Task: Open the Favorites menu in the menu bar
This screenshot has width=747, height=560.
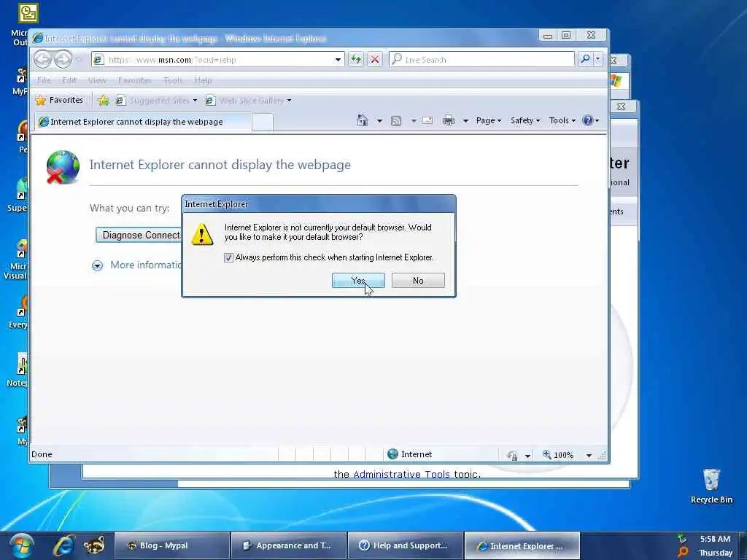Action: coord(135,80)
